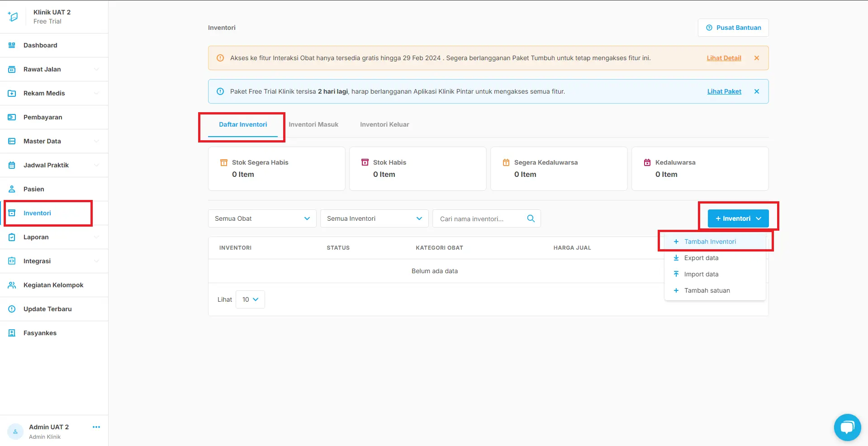Expand the Rawat Jalan menu chevron
Image resolution: width=868 pixels, height=446 pixels.
(x=96, y=69)
